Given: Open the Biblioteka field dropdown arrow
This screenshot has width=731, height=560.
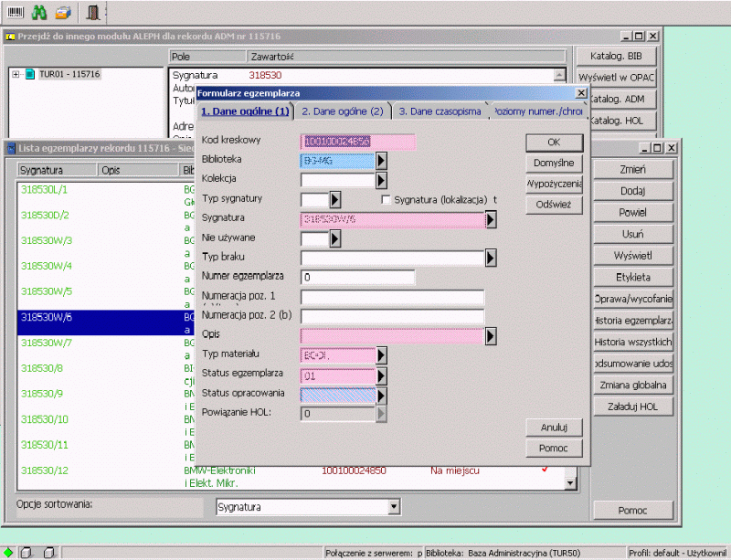Looking at the screenshot, I should (381, 161).
